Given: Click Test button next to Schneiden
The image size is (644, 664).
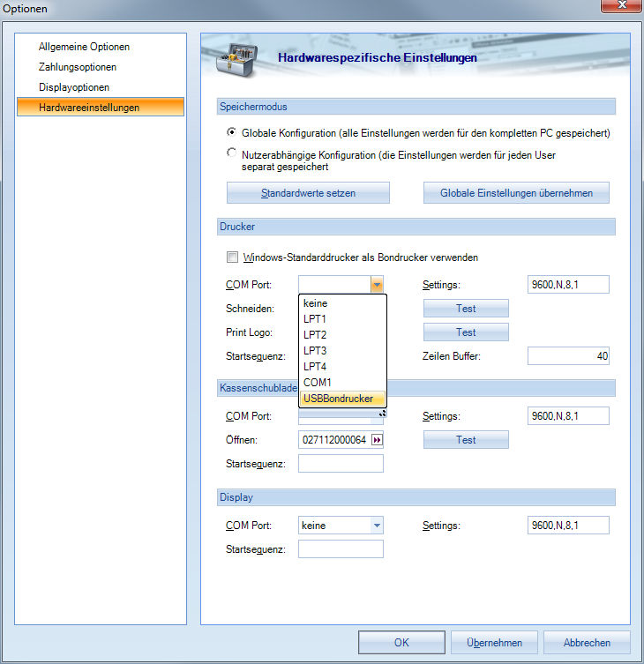Looking at the screenshot, I should 466,309.
